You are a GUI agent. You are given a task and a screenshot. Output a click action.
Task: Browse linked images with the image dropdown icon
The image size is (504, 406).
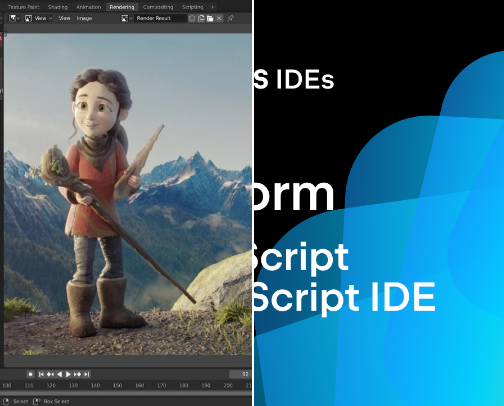(x=126, y=18)
